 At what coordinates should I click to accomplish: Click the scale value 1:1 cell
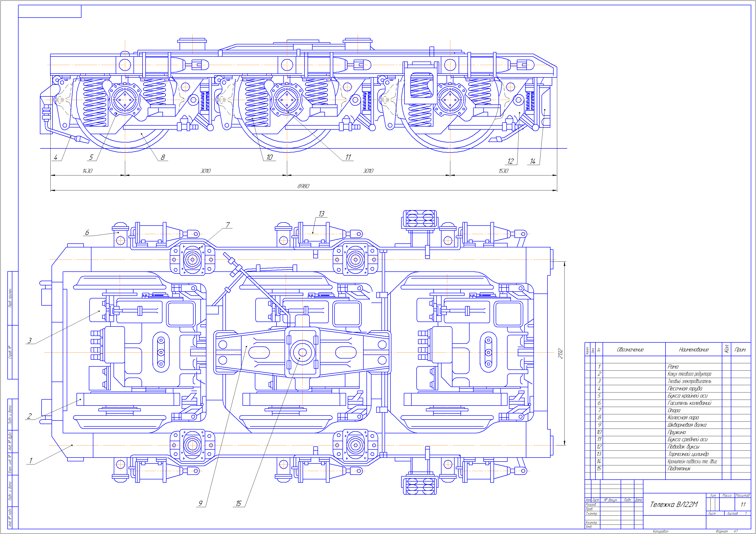[x=743, y=504]
